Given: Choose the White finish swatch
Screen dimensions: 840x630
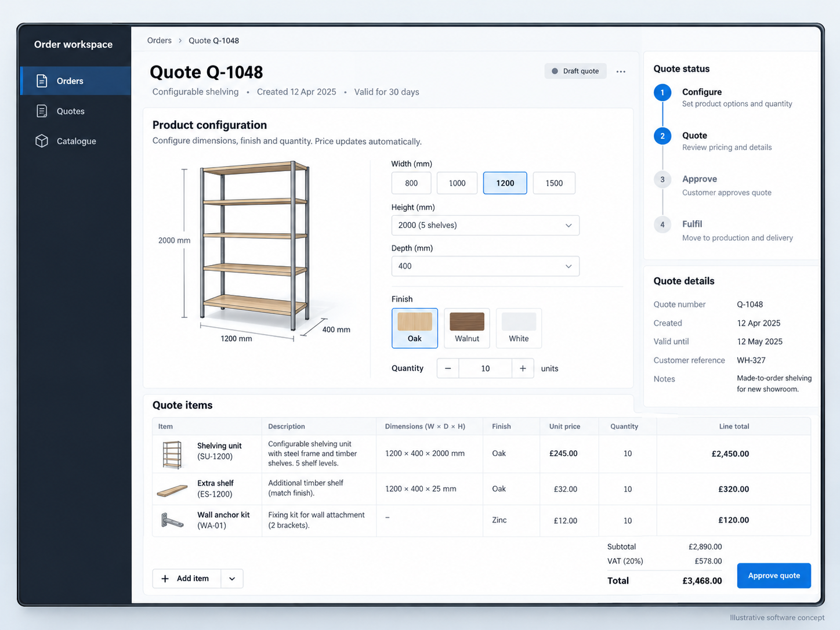Looking at the screenshot, I should coord(519,328).
